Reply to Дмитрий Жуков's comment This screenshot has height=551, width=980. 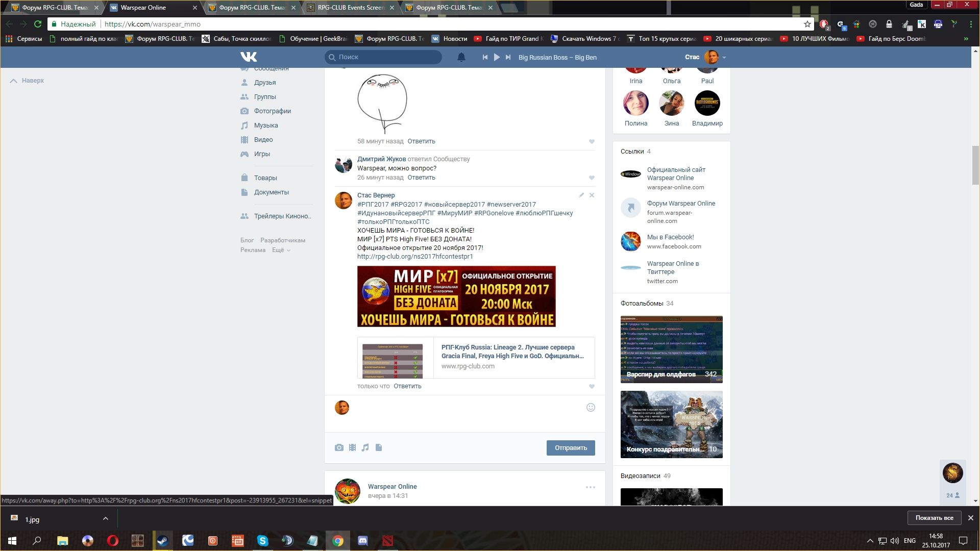tap(421, 178)
